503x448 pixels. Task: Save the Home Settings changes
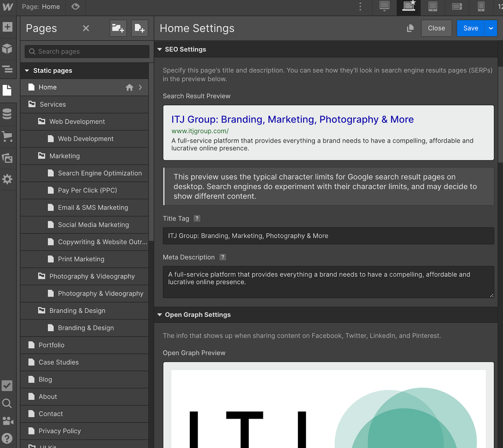[x=470, y=28]
